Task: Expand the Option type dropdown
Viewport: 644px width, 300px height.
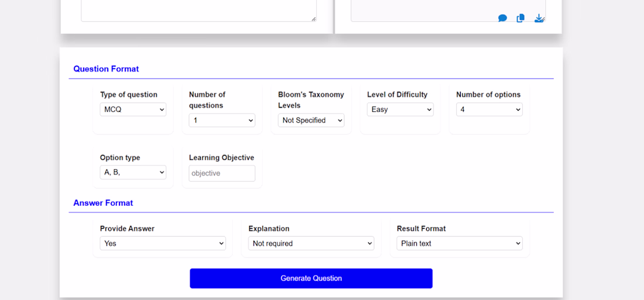Action: click(133, 173)
